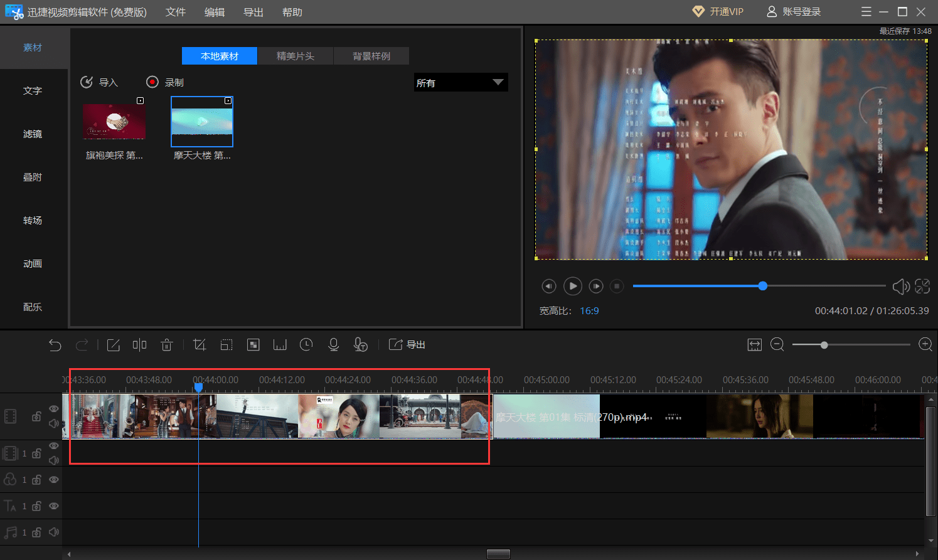Click the horizontal timeline scrollbar thumb
Viewport: 938px width, 560px height.
(x=498, y=554)
